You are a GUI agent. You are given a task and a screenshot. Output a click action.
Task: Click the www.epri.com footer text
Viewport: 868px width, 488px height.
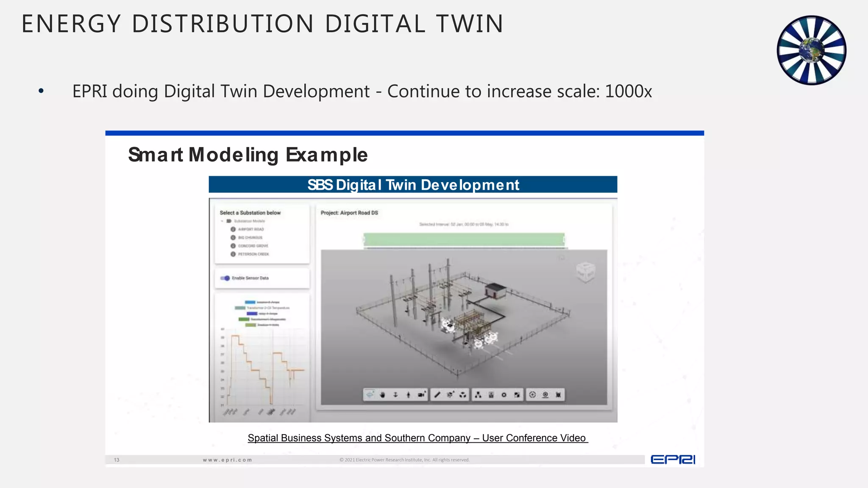(227, 460)
